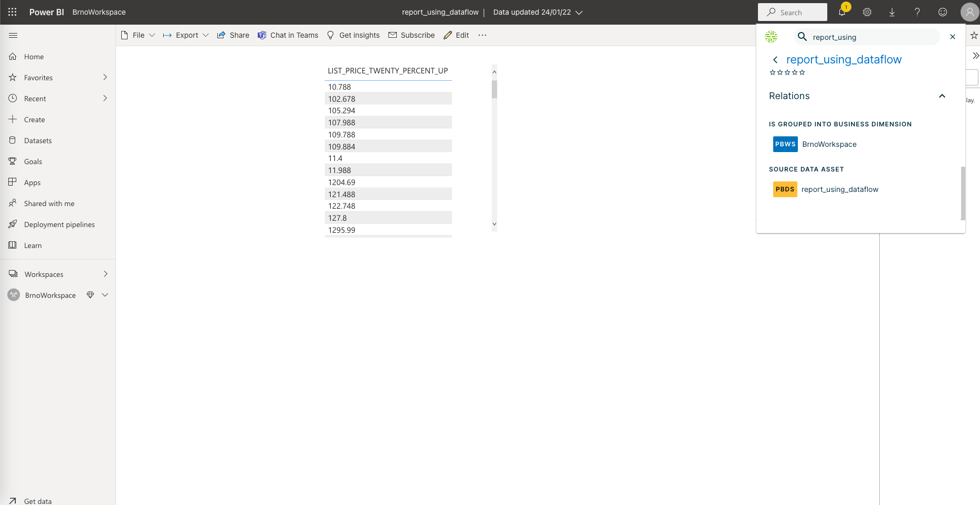Open the notifications bell
This screenshot has height=505, width=980.
(x=842, y=12)
